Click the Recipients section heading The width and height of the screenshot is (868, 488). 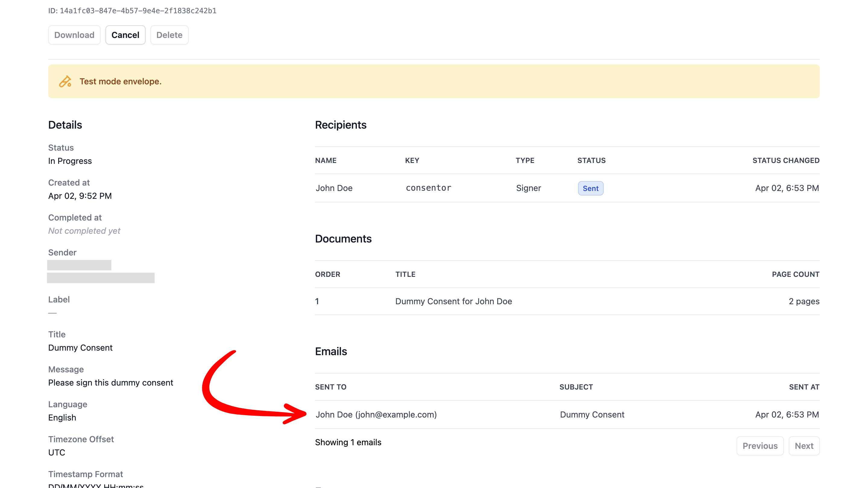pos(340,125)
